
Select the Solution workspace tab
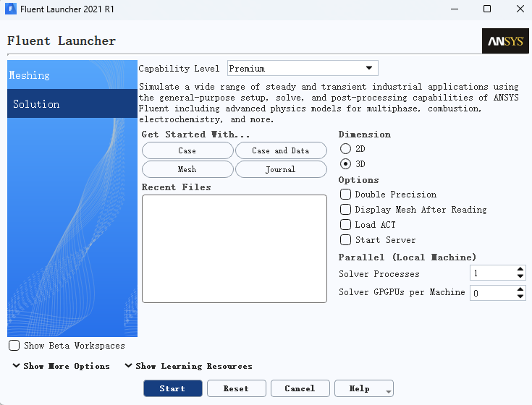(x=72, y=103)
